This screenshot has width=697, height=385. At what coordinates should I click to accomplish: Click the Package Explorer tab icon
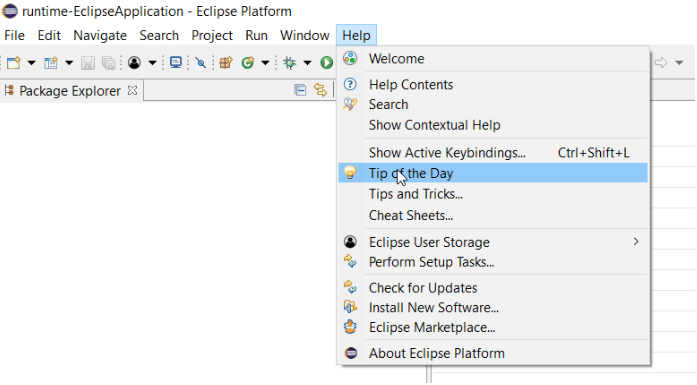coord(9,91)
